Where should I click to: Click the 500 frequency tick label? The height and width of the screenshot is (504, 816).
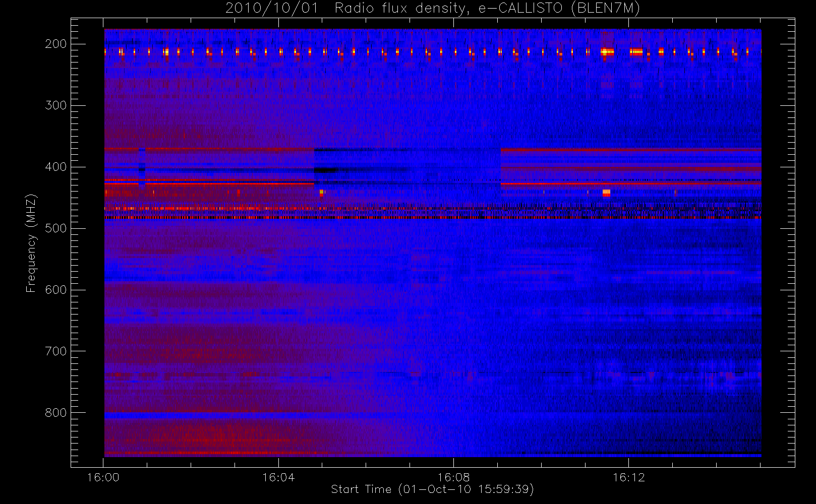point(55,228)
